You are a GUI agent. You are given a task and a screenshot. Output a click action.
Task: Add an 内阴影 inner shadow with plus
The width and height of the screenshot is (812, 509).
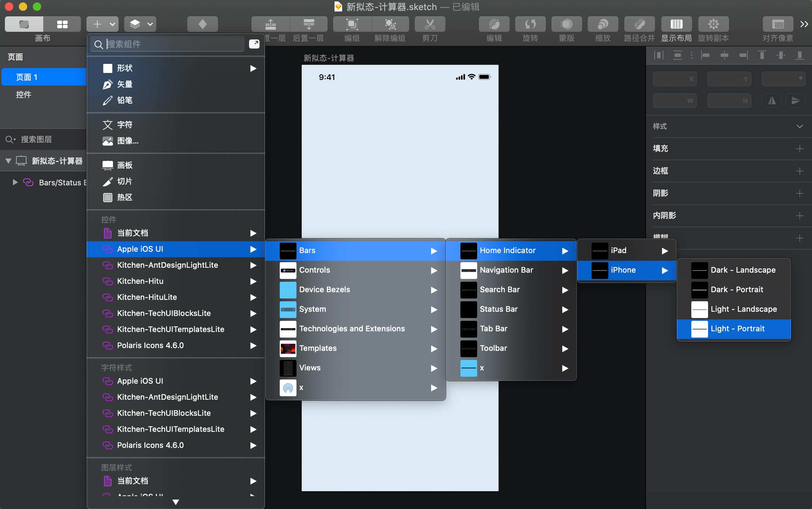point(800,216)
